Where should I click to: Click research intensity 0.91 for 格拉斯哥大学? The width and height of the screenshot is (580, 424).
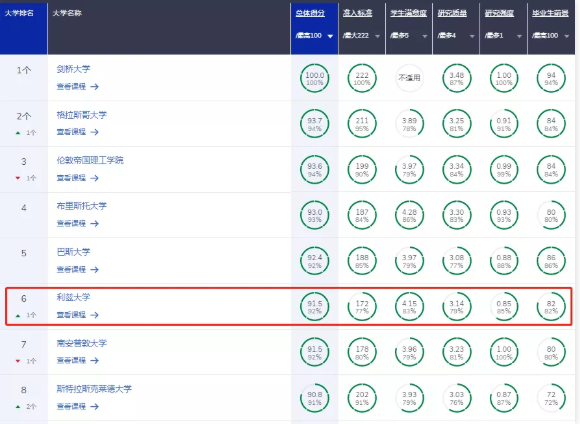504,124
